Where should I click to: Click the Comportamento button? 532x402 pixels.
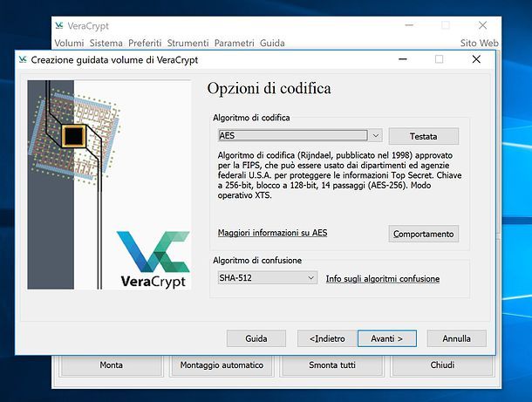click(424, 234)
